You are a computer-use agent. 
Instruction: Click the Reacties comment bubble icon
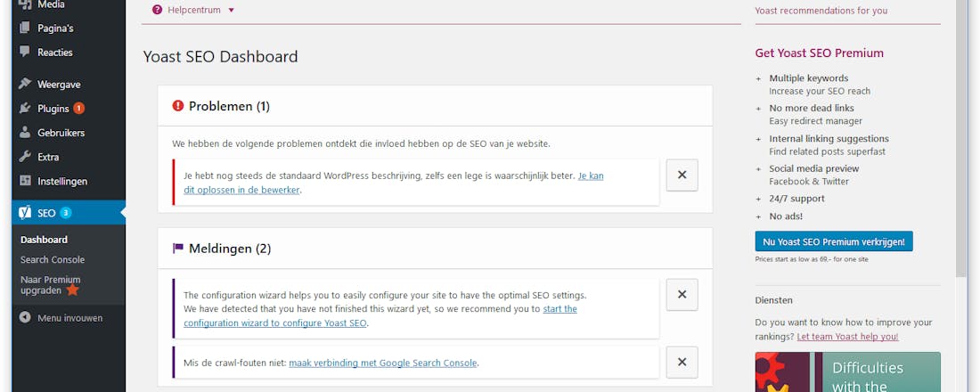(25, 52)
